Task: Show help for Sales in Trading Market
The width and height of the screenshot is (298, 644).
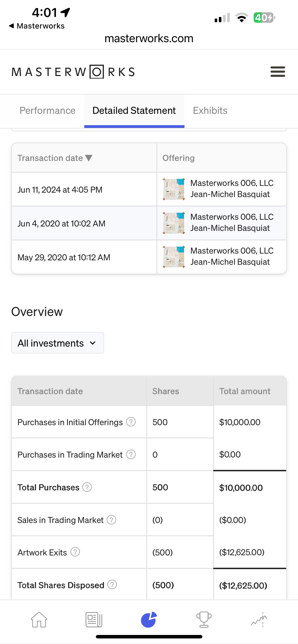Action: (x=111, y=520)
